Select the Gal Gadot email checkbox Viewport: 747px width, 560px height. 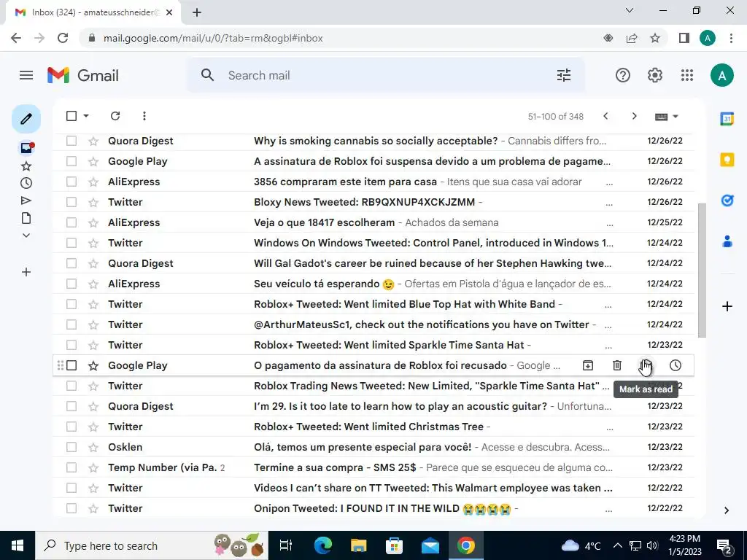(x=71, y=263)
